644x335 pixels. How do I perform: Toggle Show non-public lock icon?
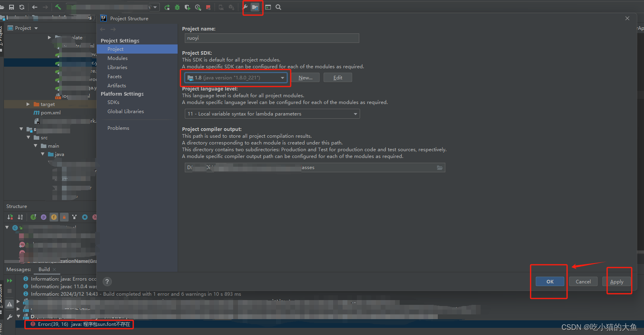click(x=64, y=217)
